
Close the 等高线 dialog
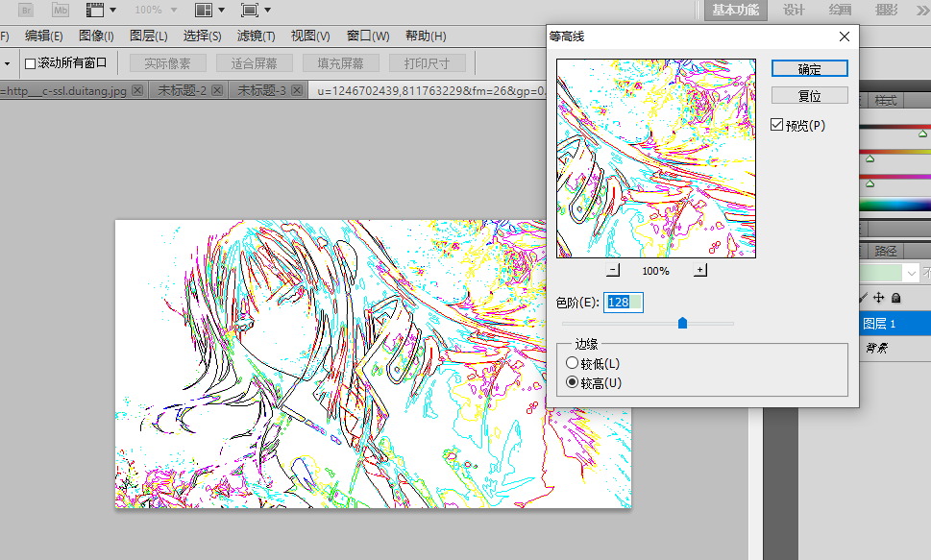tap(845, 37)
